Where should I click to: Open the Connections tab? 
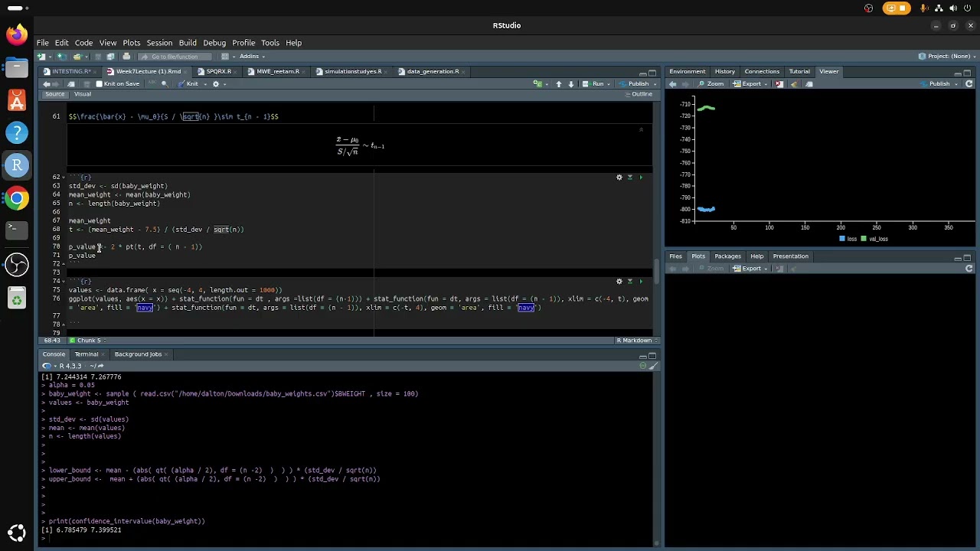click(x=762, y=72)
